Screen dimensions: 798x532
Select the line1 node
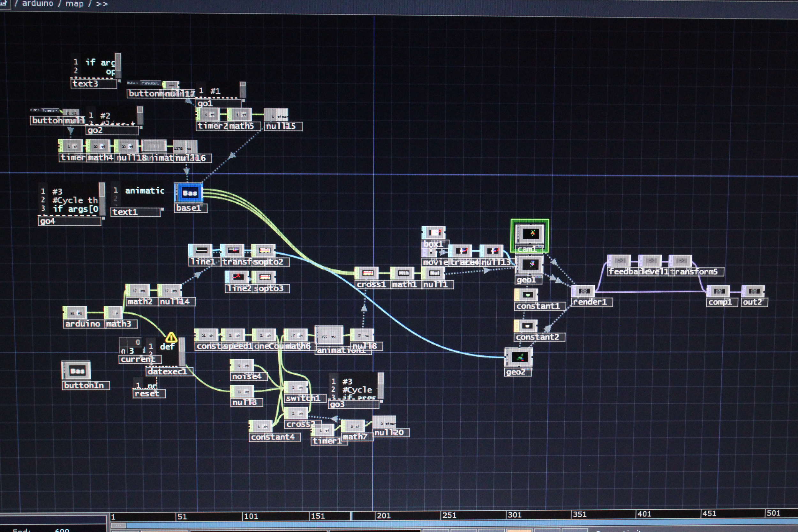200,251
